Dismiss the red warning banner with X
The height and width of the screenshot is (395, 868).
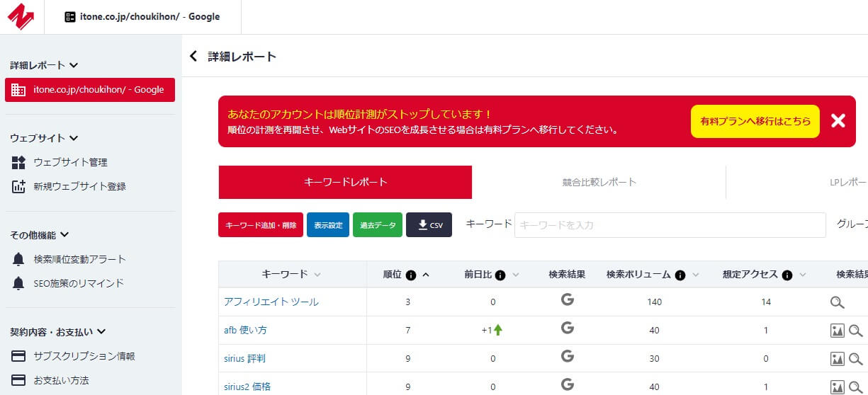pyautogui.click(x=838, y=121)
